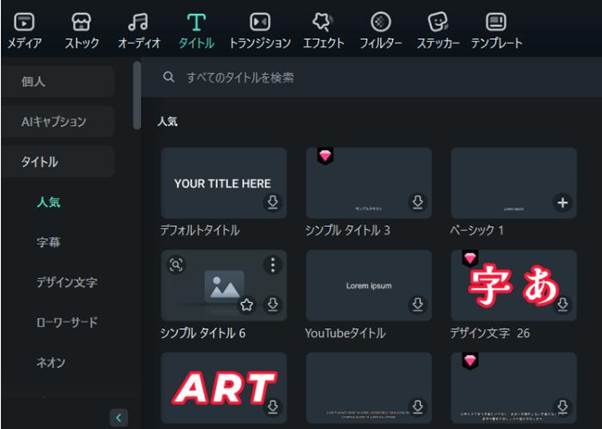
Task: Open the ストック (Stock) tab
Action: click(x=82, y=30)
